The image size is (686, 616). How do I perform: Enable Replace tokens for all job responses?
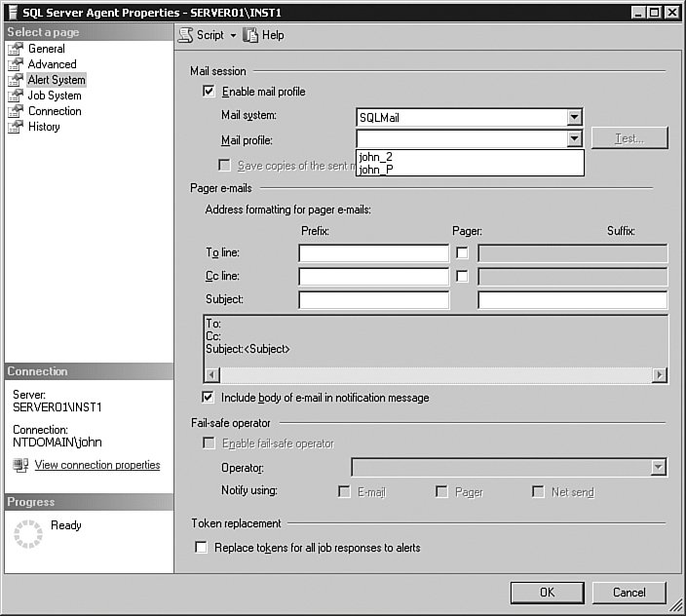click(x=201, y=547)
